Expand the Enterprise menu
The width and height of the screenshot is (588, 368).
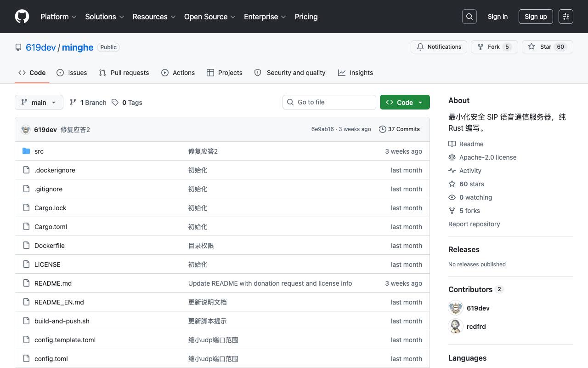coord(265,17)
